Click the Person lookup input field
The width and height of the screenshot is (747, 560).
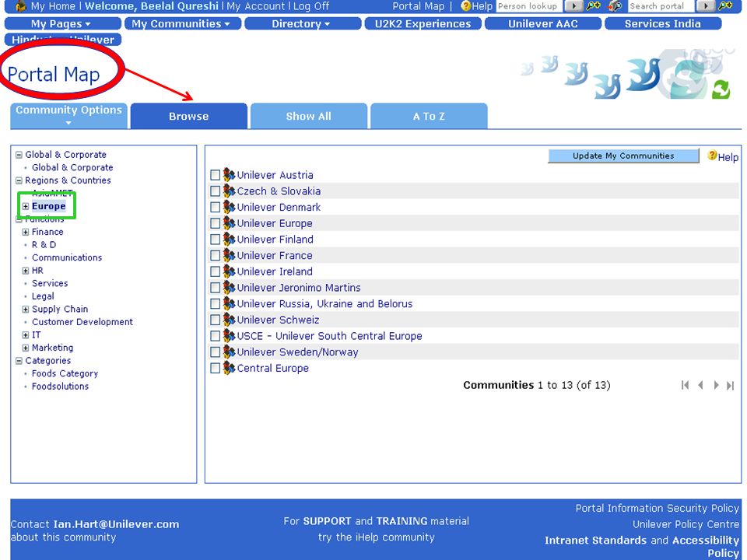click(529, 6)
